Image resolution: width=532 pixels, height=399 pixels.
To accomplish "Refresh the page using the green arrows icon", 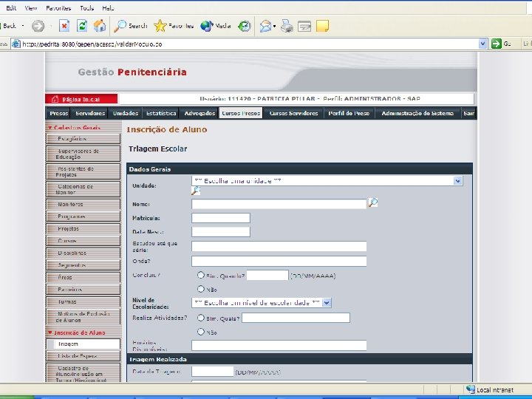I will [x=82, y=26].
